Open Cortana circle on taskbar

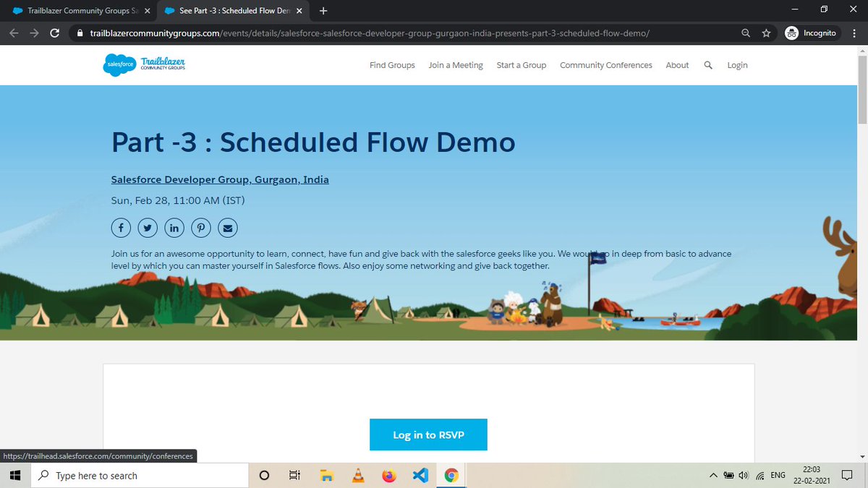264,475
